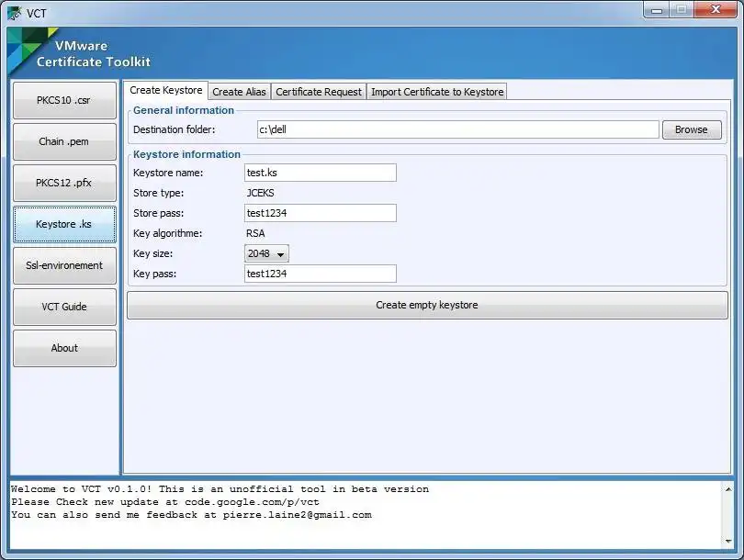
Task: Switch to Import Certificate to Keystore tab
Action: point(437,92)
